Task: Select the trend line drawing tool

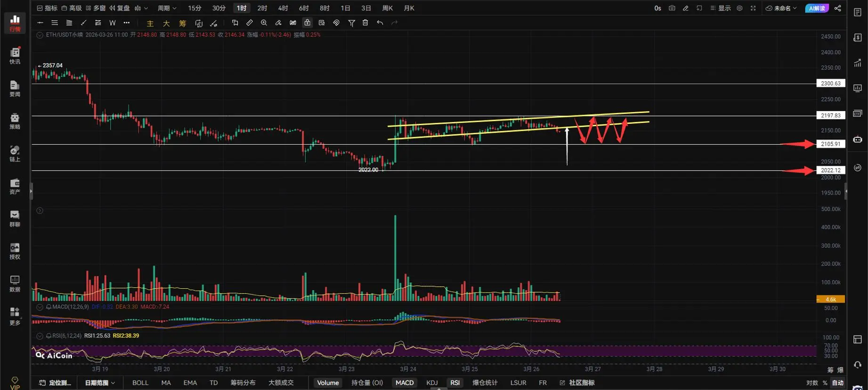Action: pyautogui.click(x=83, y=23)
